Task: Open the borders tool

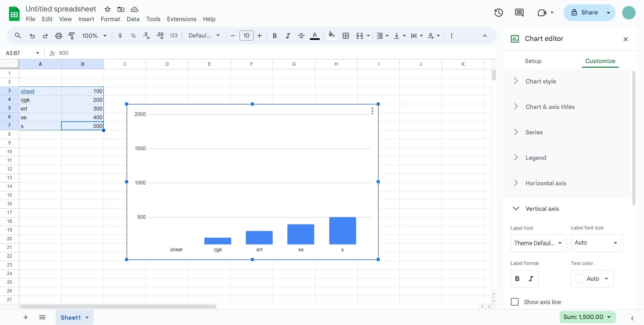Action: [x=345, y=36]
